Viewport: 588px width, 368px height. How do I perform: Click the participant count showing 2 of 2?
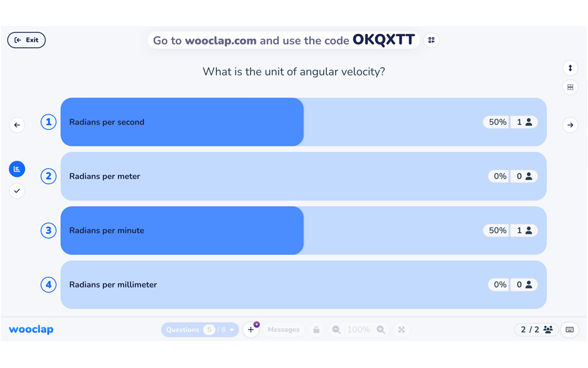[536, 329]
